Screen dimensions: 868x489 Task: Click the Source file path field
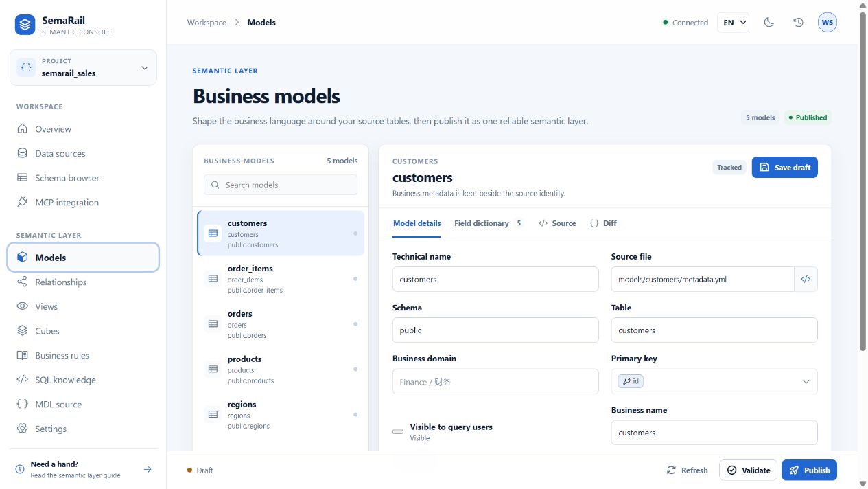[x=703, y=280]
